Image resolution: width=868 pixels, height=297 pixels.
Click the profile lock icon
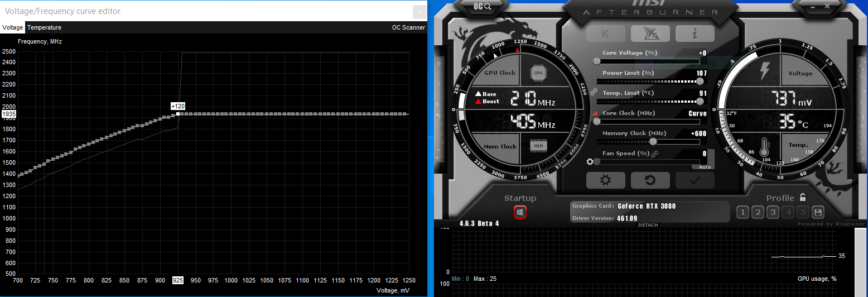coord(803,197)
